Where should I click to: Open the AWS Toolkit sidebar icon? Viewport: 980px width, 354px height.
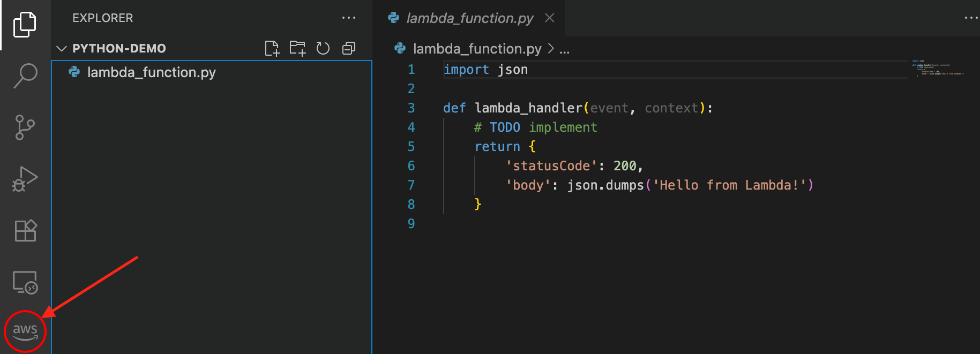coord(25,332)
